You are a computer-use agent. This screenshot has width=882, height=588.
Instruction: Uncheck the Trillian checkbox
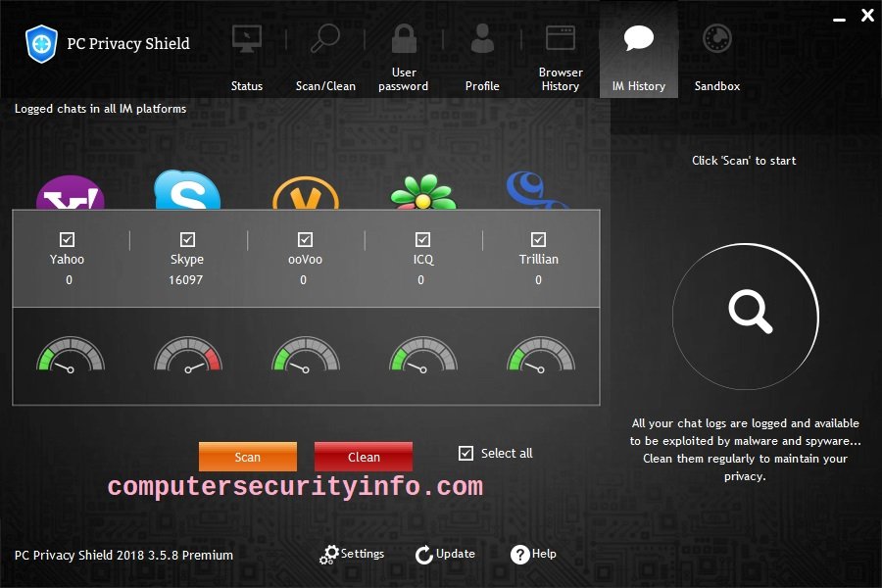click(x=538, y=240)
